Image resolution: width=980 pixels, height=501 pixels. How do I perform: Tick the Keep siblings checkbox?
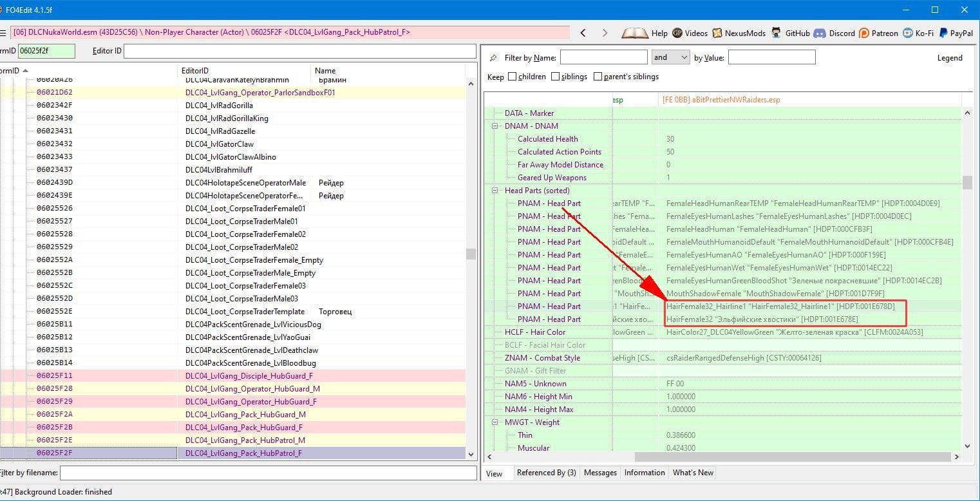coord(555,77)
